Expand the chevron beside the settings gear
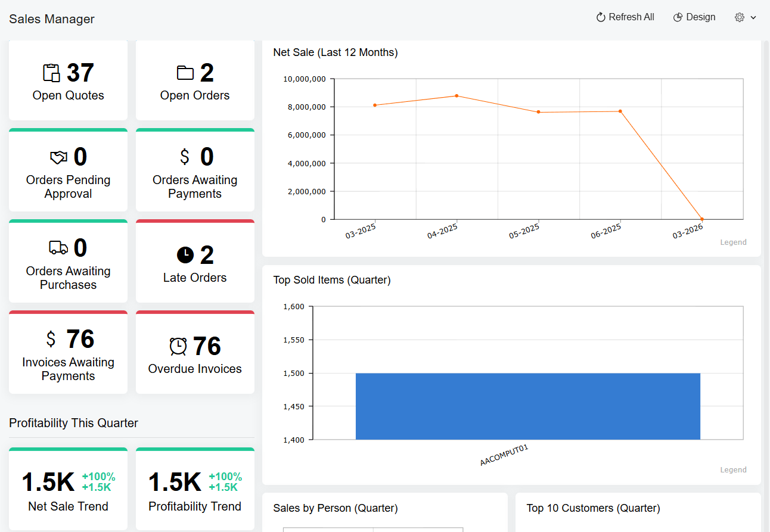This screenshot has height=532, width=770. point(753,17)
